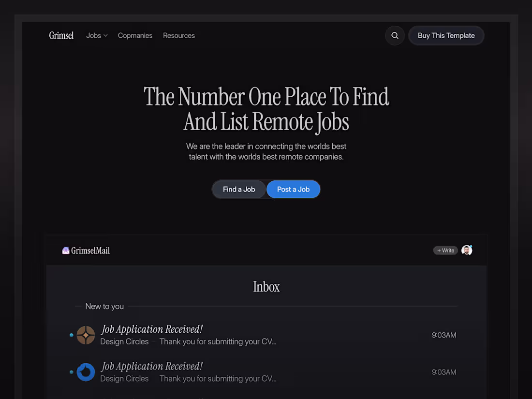Open the Copmanies nav item
532x399 pixels.
tap(135, 35)
